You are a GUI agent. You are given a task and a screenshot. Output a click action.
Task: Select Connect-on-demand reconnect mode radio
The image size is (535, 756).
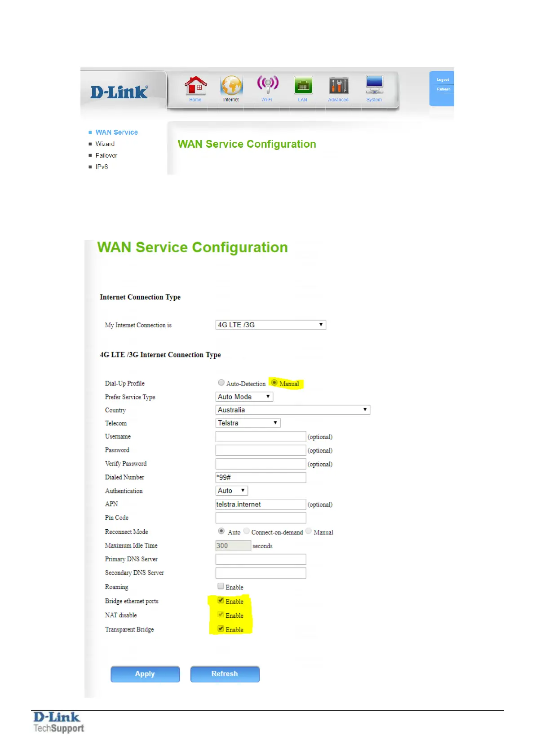[x=247, y=531]
